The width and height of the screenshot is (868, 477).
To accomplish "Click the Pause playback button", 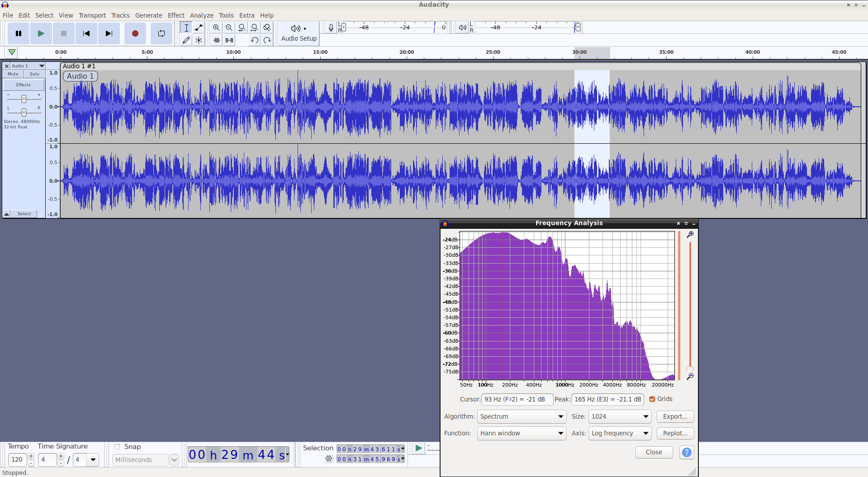I will point(19,33).
